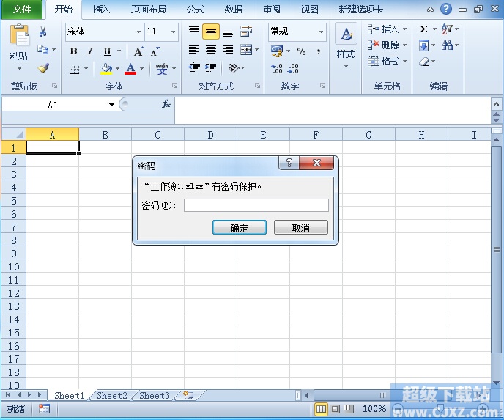
Task: Toggle middle vertical alignment button
Action: 210,32
